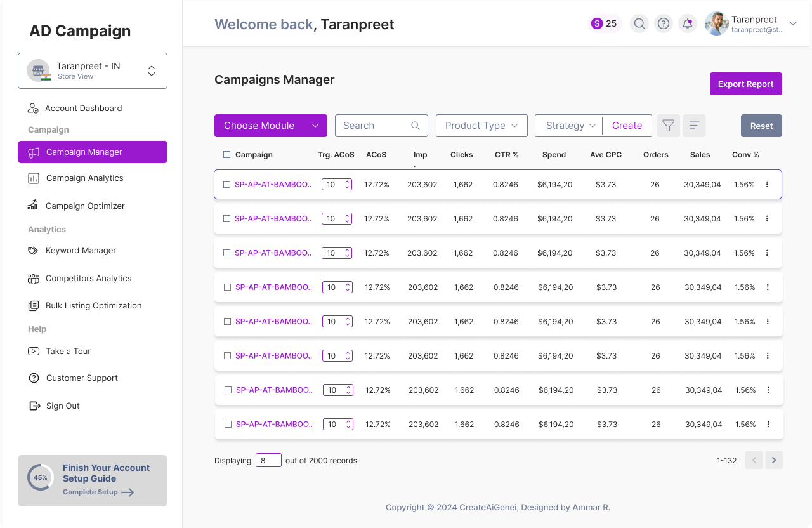Click the filter funnel icon
This screenshot has height=528, width=812.
[668, 126]
